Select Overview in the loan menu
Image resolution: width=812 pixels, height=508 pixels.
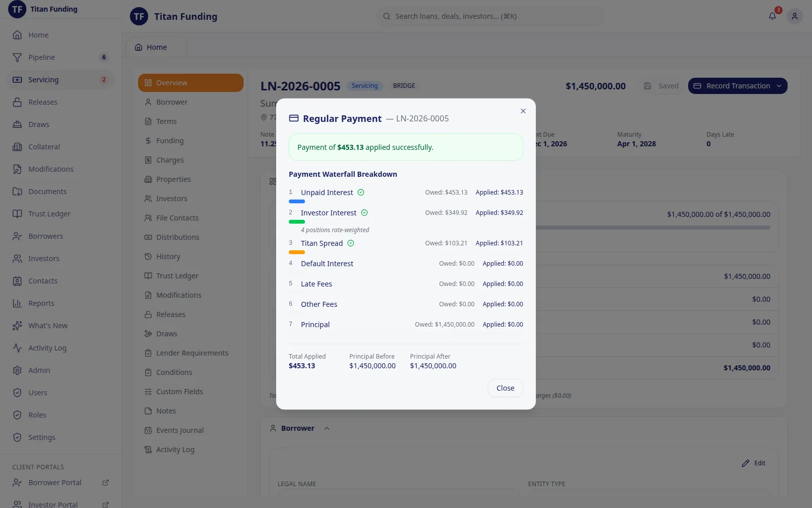pos(191,83)
